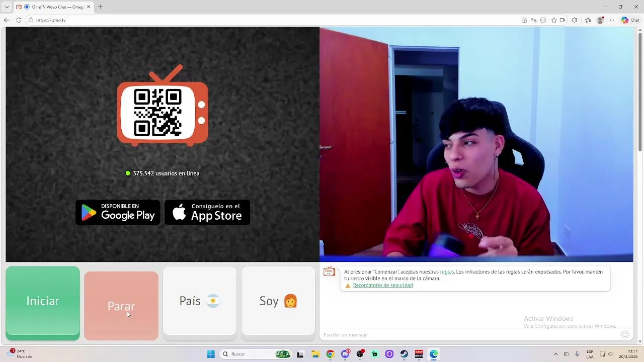
Task: Open Recordatorio de seguridad link
Action: pos(383,285)
